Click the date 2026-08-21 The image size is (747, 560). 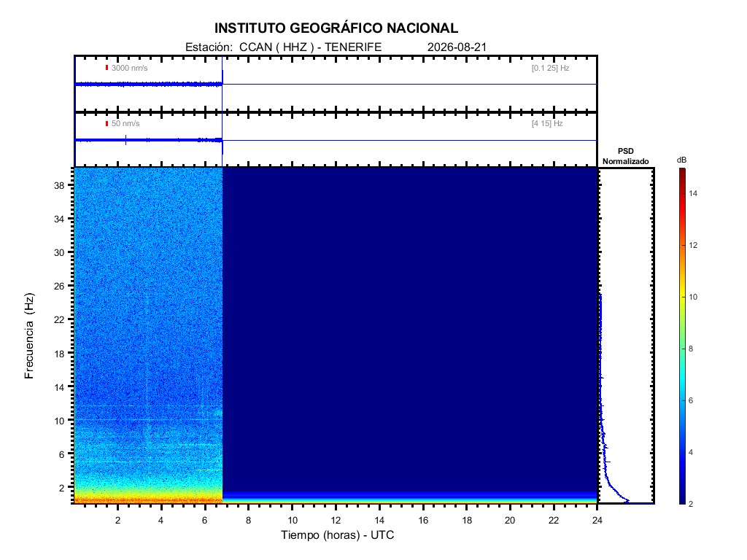tap(457, 47)
